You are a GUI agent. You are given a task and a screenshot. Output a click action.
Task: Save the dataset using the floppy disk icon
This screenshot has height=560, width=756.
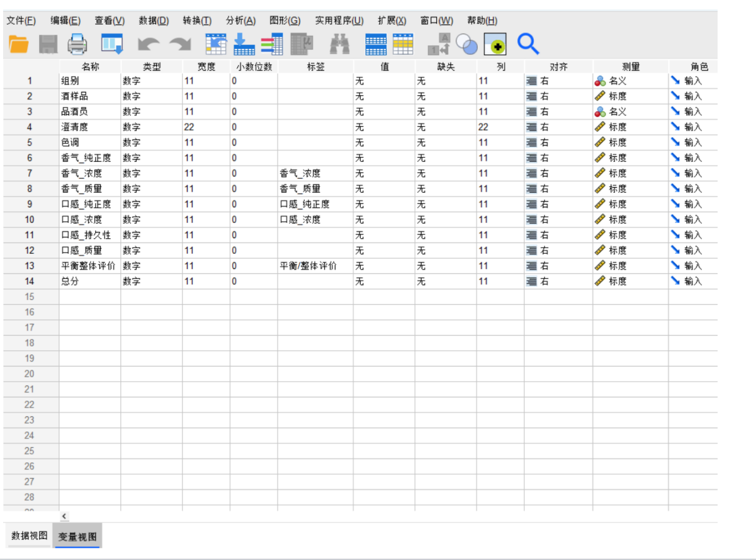pyautogui.click(x=48, y=44)
